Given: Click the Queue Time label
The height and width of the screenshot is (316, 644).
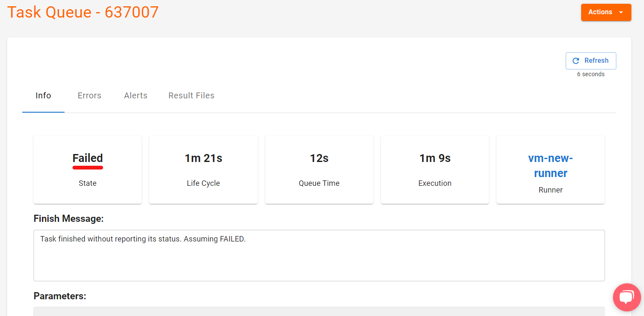Looking at the screenshot, I should 319,183.
